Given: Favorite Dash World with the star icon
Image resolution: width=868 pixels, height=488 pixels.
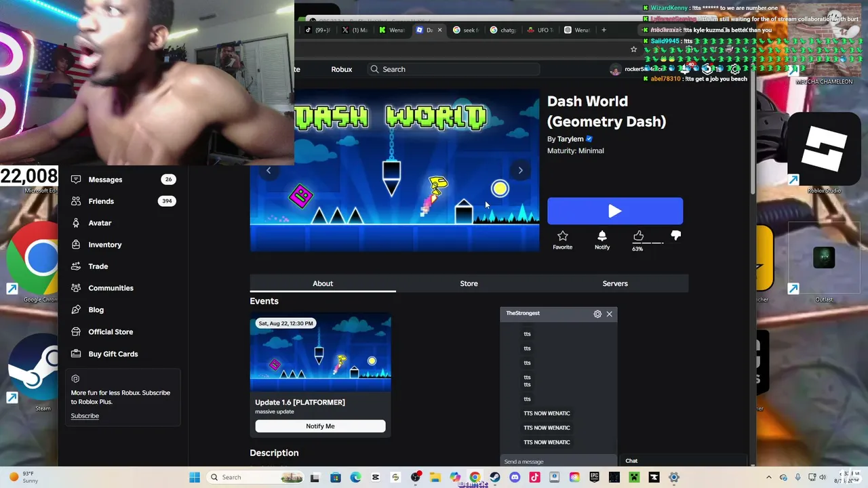Looking at the screenshot, I should click(562, 236).
